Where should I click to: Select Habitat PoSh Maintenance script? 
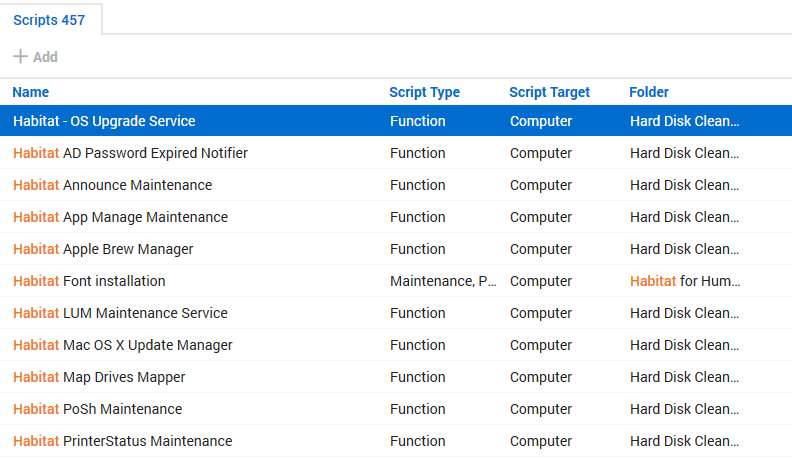pyautogui.click(x=97, y=409)
